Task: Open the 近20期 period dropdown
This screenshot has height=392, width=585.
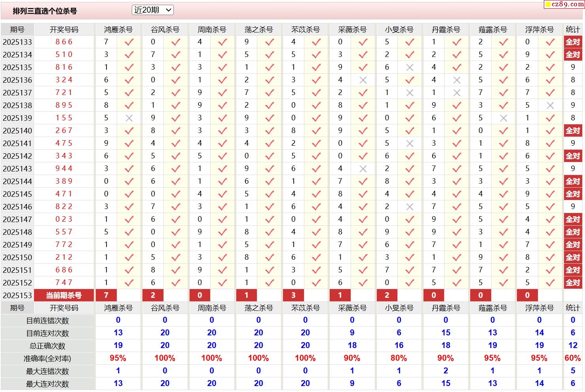Action: [x=153, y=10]
